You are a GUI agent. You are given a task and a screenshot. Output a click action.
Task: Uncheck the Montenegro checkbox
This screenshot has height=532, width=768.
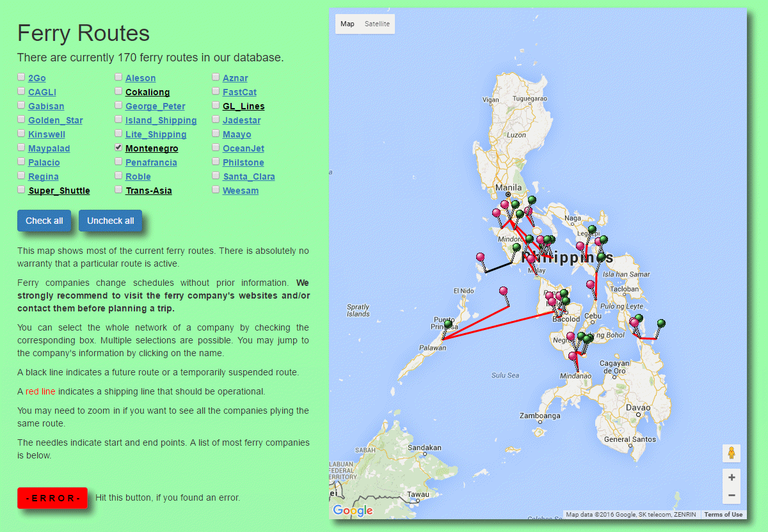pos(119,147)
